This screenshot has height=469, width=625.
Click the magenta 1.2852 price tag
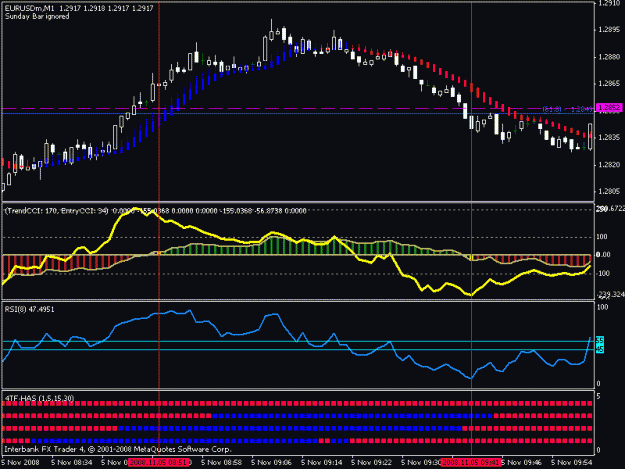point(609,108)
